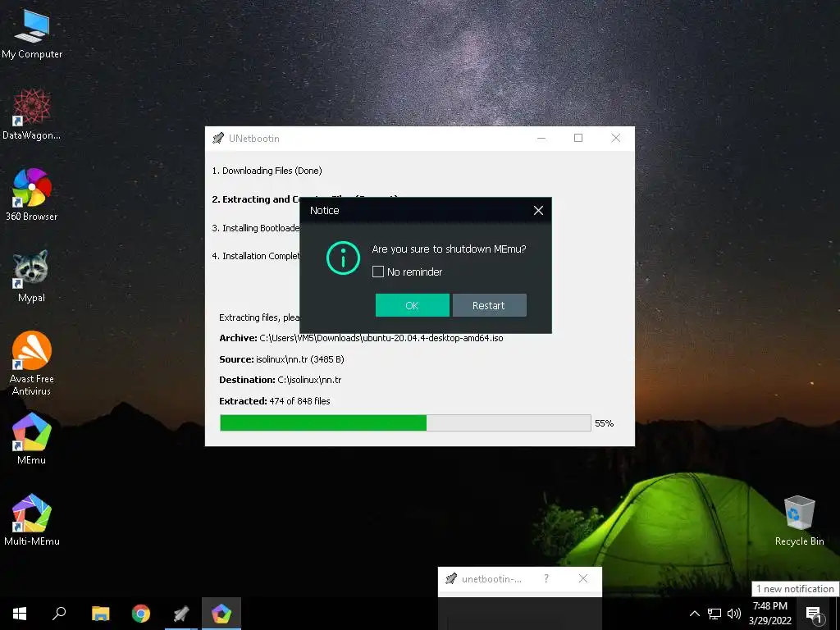The width and height of the screenshot is (840, 630).
Task: Switch to MEmu taskbar icon
Action: [x=221, y=614]
